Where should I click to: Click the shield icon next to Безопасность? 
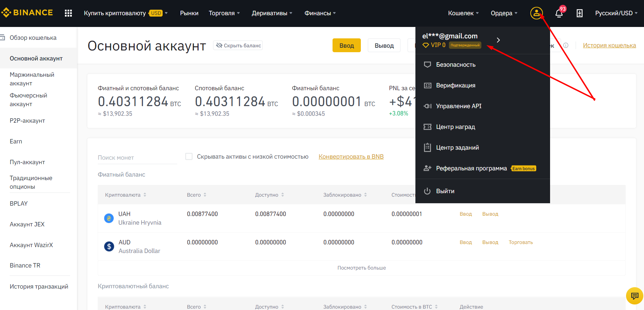pos(427,65)
